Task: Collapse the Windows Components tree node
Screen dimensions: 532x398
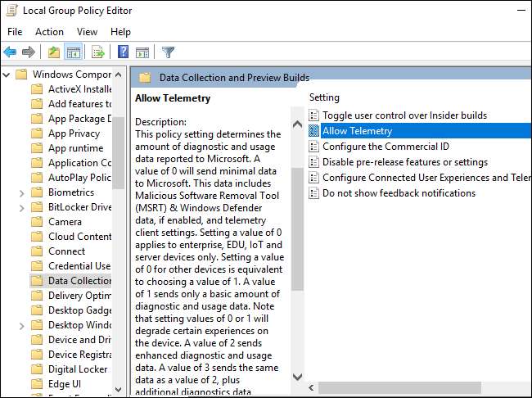Action: click(7, 75)
